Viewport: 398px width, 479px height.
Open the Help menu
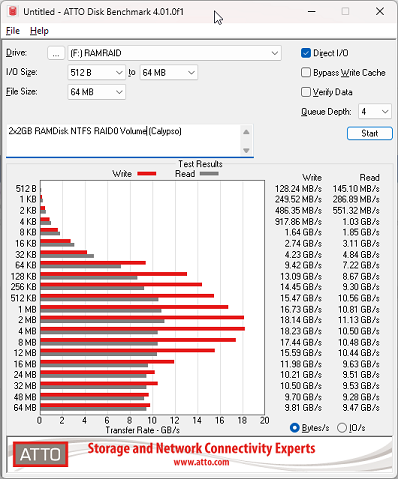39,31
